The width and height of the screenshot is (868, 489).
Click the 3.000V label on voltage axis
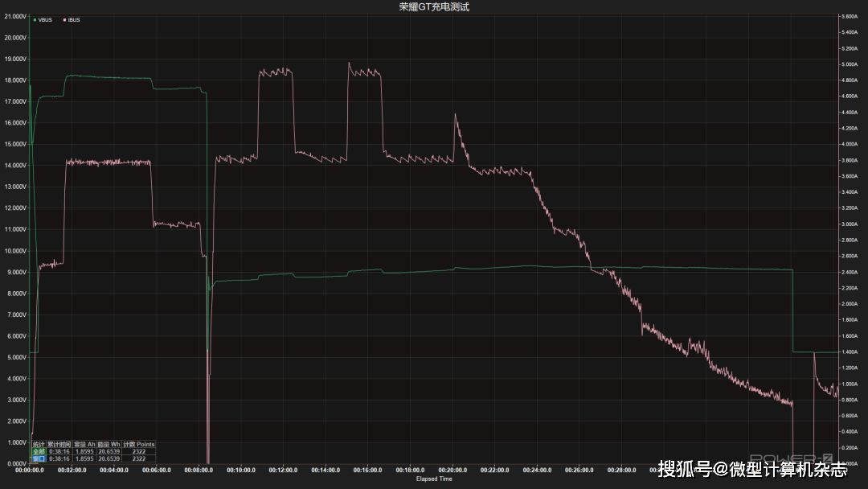[17, 400]
